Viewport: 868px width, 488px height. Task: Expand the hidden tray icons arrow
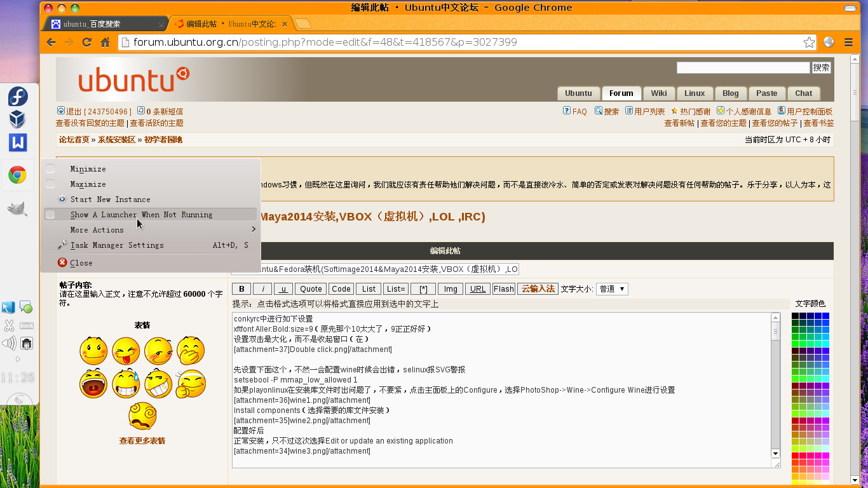[17, 359]
